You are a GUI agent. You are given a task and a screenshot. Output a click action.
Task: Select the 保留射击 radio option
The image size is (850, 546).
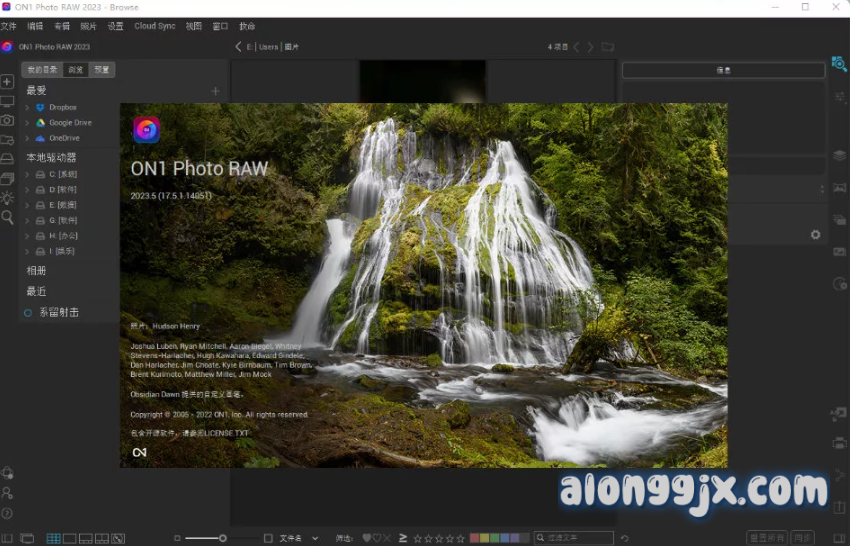coord(29,313)
